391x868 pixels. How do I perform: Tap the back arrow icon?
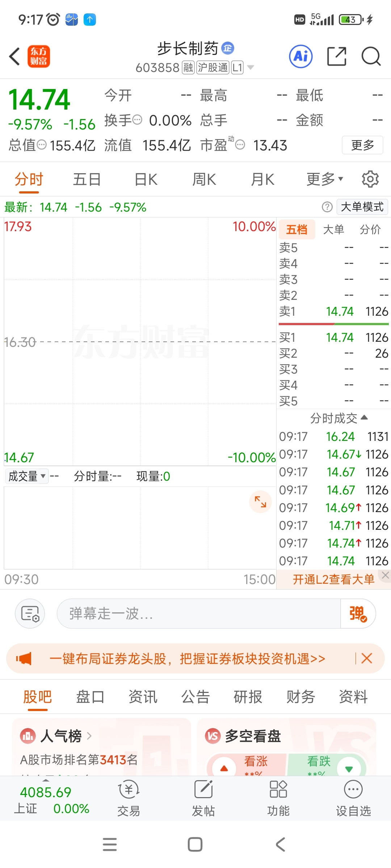(x=14, y=57)
